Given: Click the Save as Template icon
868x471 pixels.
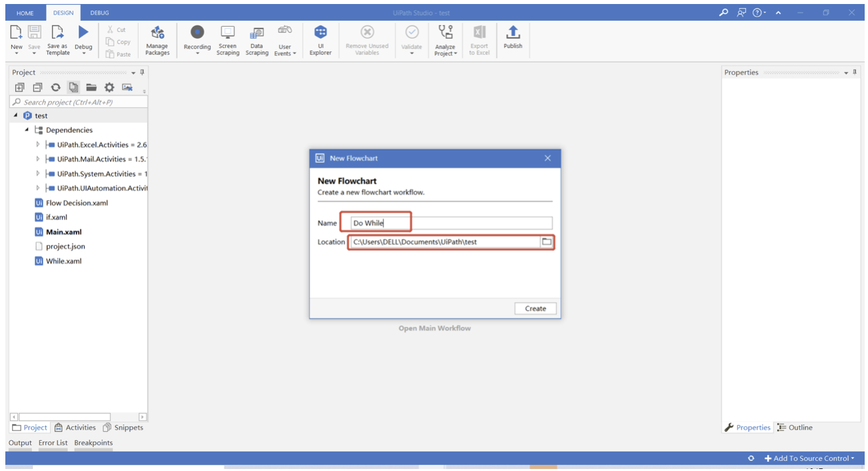Looking at the screenshot, I should [x=57, y=32].
